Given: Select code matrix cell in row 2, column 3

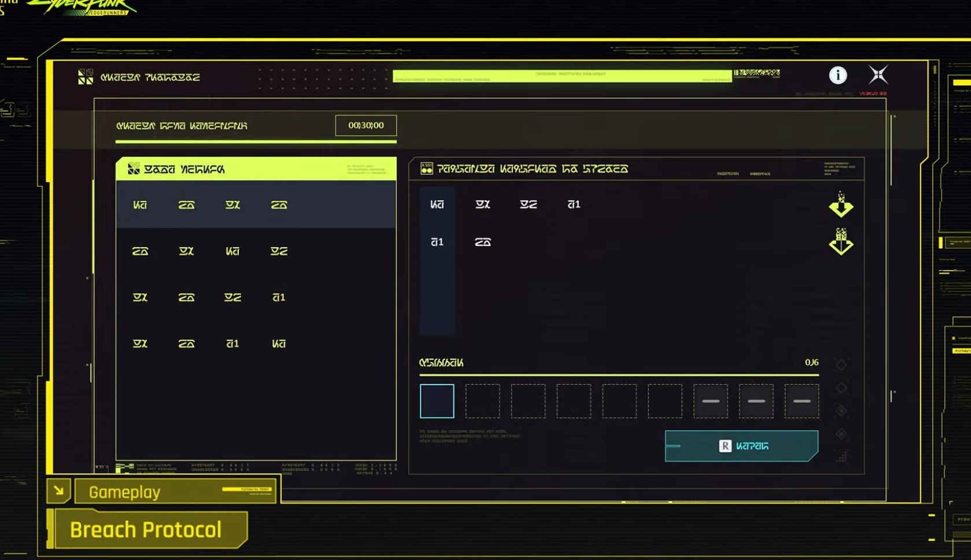Looking at the screenshot, I should (x=233, y=251).
